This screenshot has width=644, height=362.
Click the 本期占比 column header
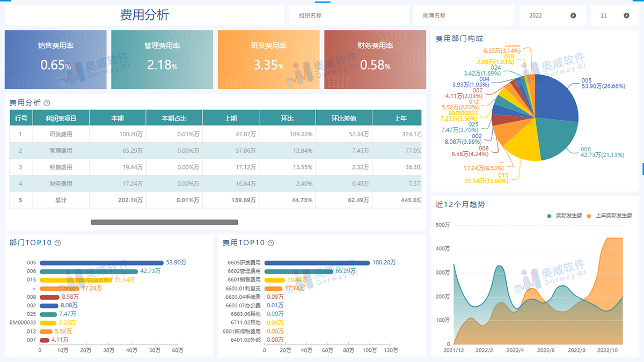coord(174,118)
